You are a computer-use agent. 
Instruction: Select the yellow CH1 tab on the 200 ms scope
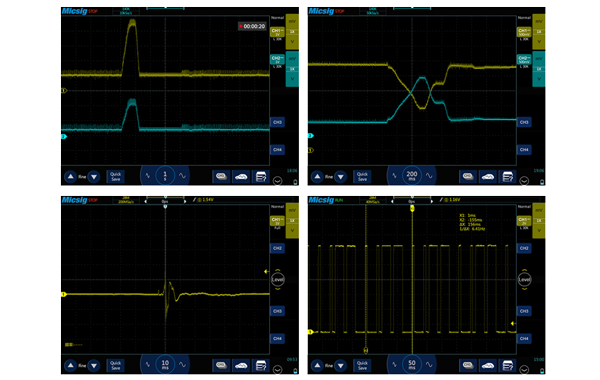pos(524,32)
